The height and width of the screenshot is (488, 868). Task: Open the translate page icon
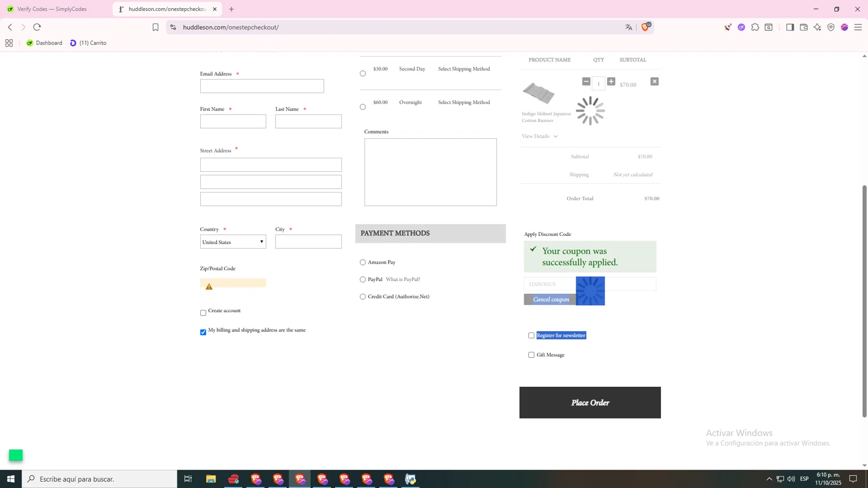click(629, 27)
